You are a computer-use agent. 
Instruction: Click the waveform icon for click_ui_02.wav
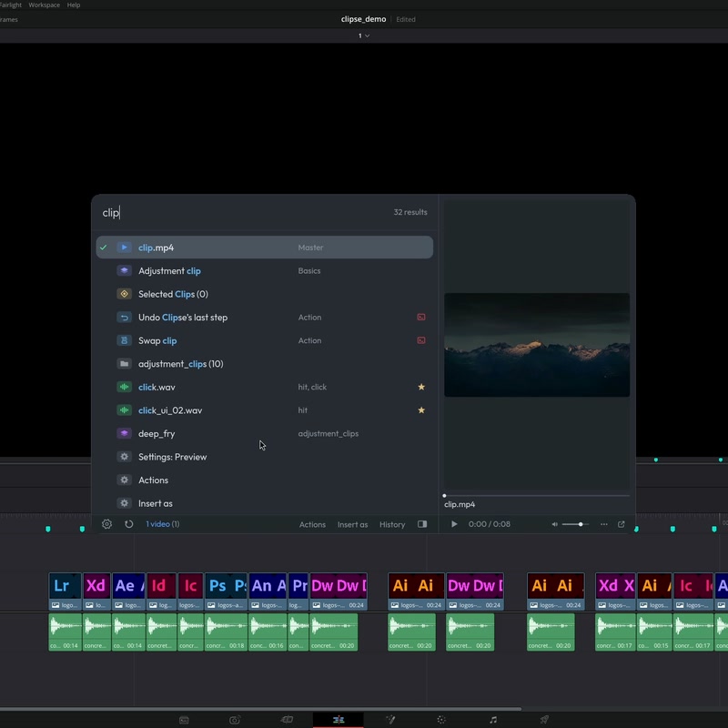pos(124,410)
